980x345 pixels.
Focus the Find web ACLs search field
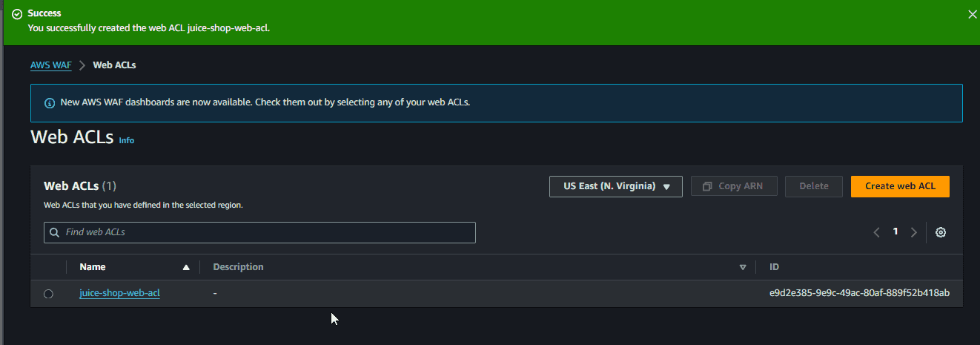coord(259,232)
